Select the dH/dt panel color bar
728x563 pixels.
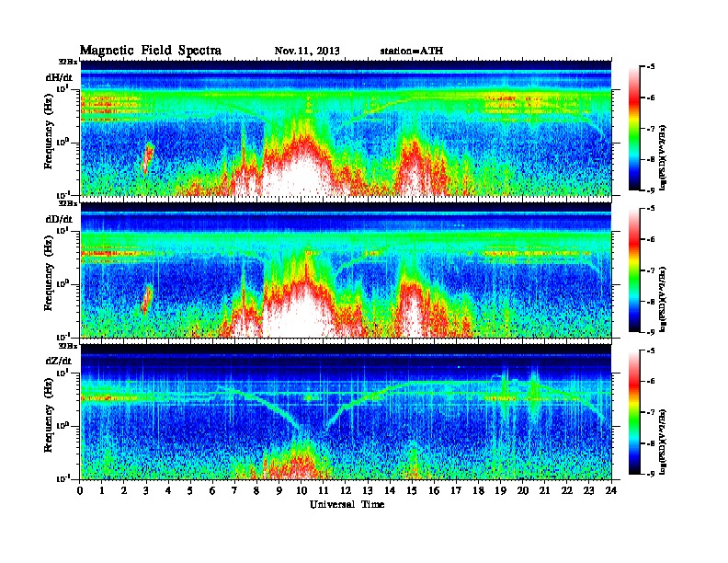pyautogui.click(x=634, y=128)
